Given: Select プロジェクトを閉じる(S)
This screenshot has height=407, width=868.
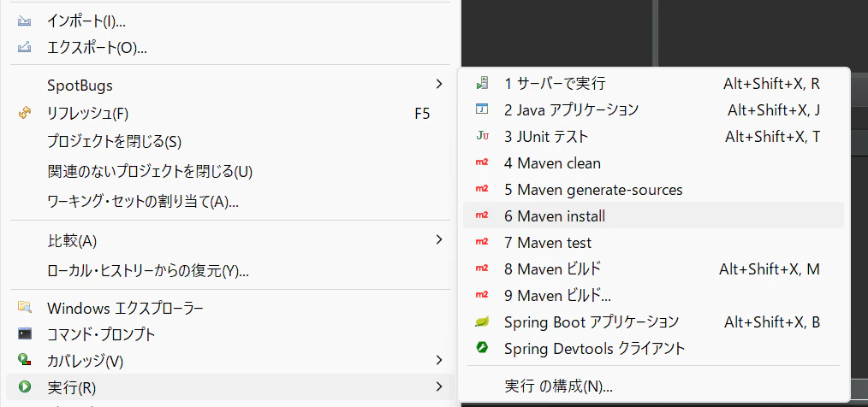Looking at the screenshot, I should pos(232,142).
